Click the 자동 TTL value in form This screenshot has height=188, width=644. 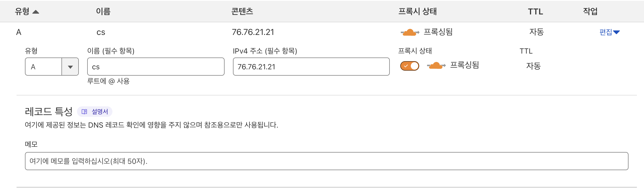click(533, 66)
